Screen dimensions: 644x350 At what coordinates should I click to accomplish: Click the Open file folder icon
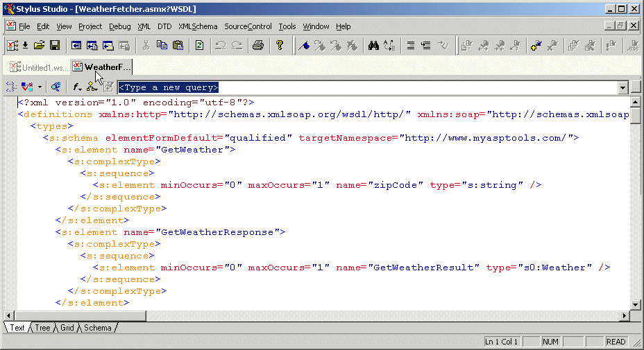pos(39,46)
